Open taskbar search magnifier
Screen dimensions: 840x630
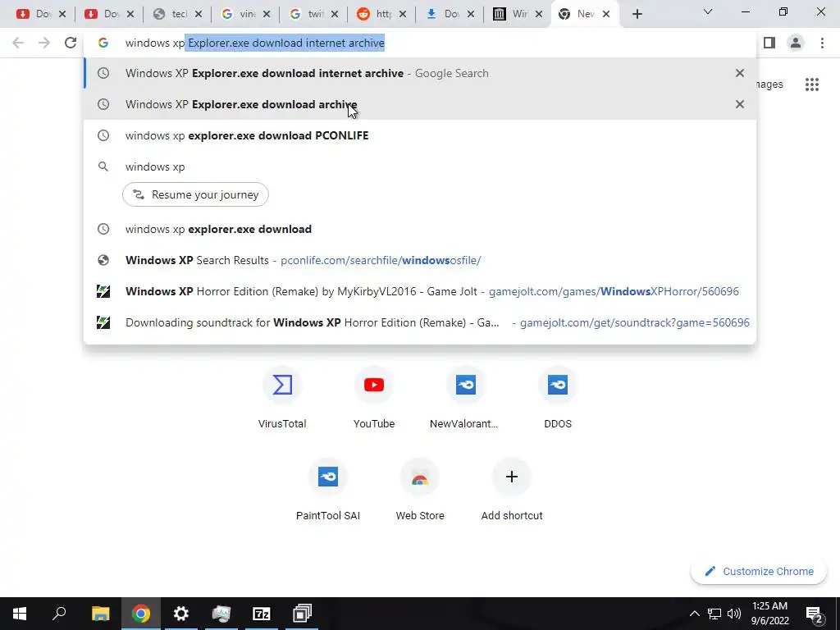click(59, 614)
